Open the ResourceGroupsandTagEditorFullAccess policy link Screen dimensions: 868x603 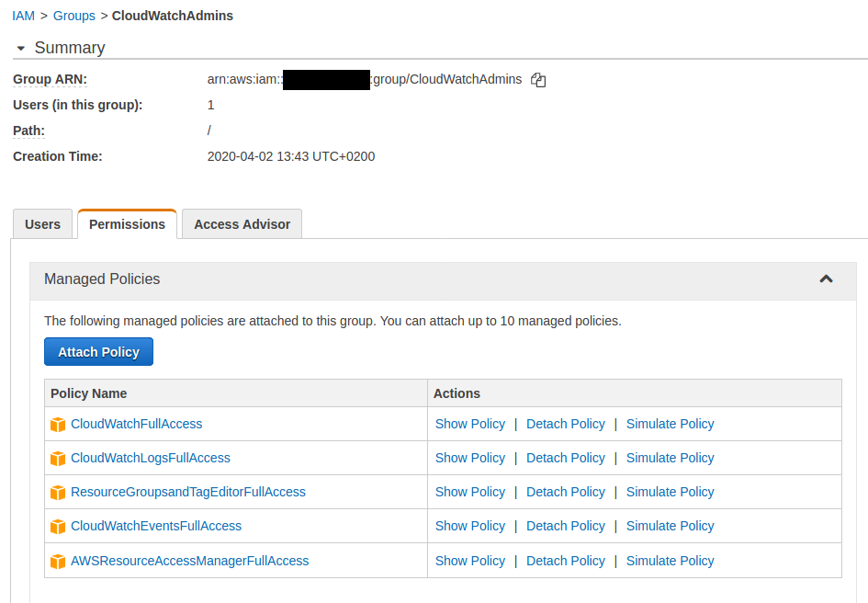[188, 492]
